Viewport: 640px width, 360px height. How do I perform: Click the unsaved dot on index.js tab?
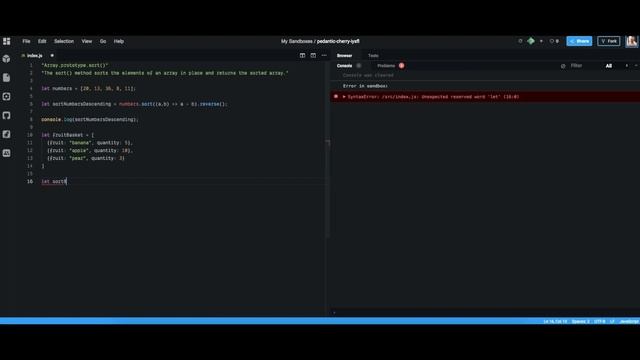(x=52, y=56)
